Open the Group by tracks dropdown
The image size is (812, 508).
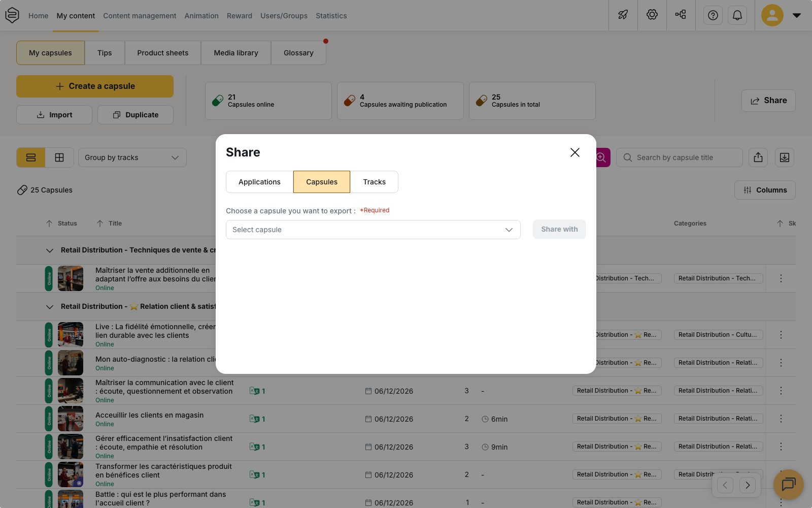tap(132, 157)
